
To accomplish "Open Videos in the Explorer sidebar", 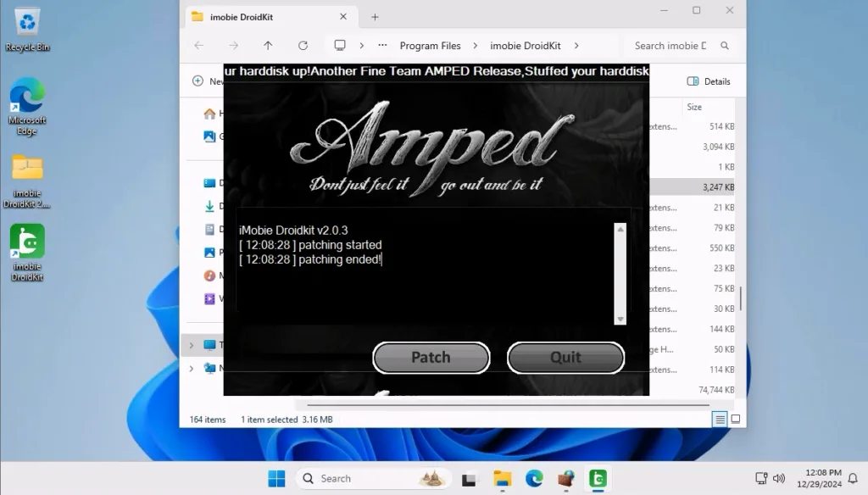I will click(x=210, y=298).
